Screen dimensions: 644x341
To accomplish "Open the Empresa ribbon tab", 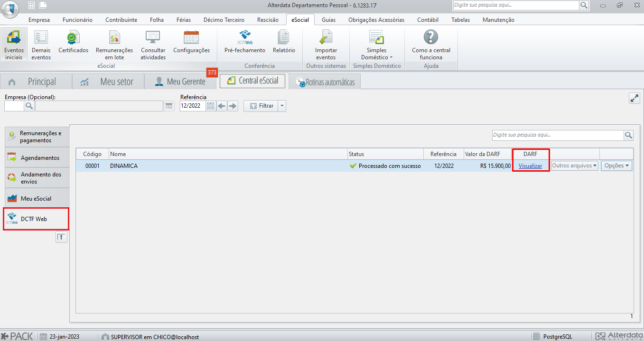I will (x=39, y=20).
